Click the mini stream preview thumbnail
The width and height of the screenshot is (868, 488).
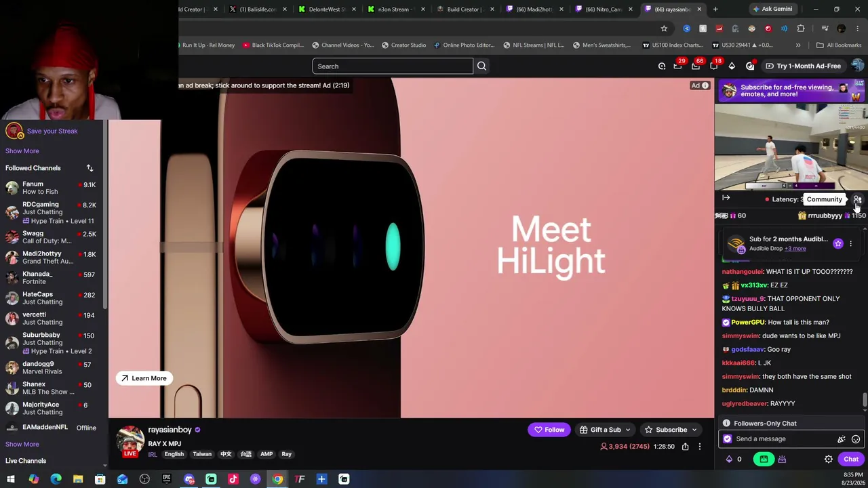(791, 146)
